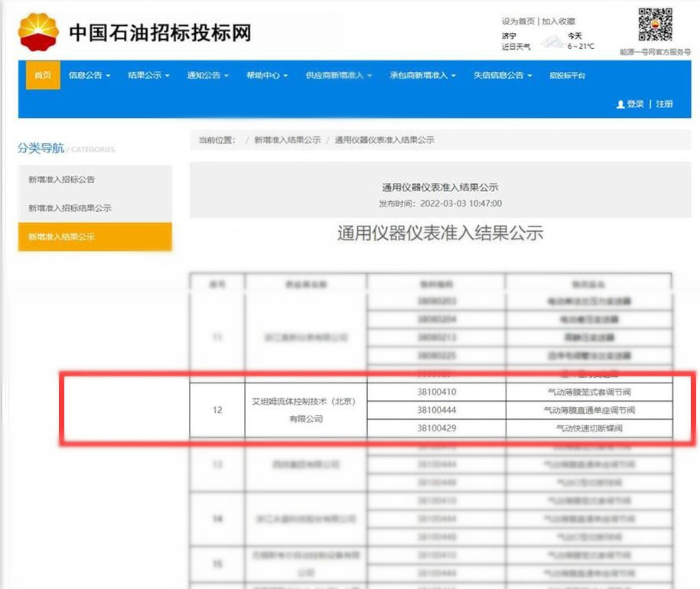Click the user icon beside 登录
Viewport: 700px width, 589px height.
tap(620, 104)
